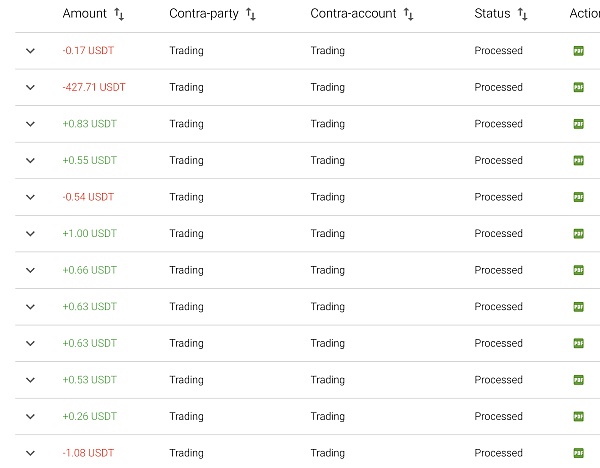The image size is (600, 468).
Task: Download PDF for the -0.17 USDT transaction
Action: click(578, 51)
